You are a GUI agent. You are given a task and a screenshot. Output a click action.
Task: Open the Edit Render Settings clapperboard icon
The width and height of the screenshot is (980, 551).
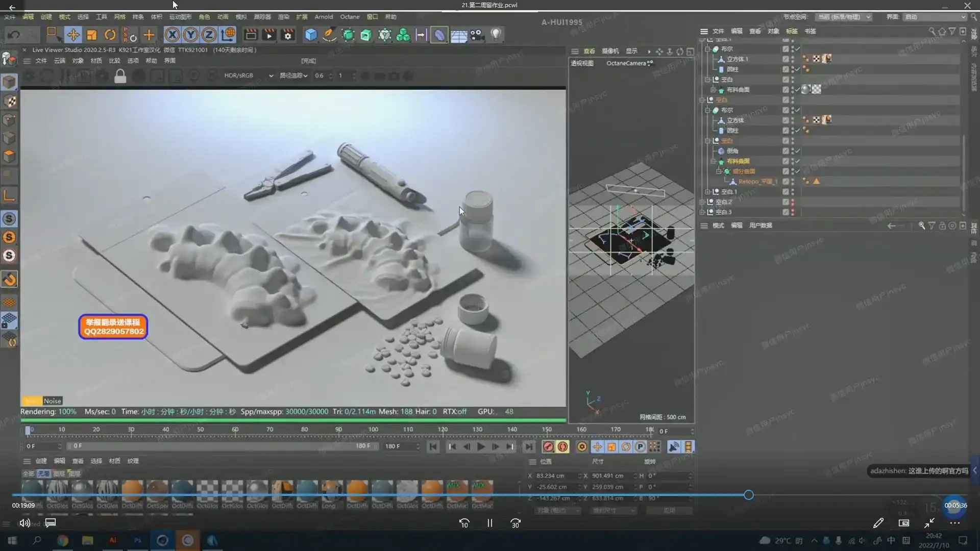(x=288, y=35)
